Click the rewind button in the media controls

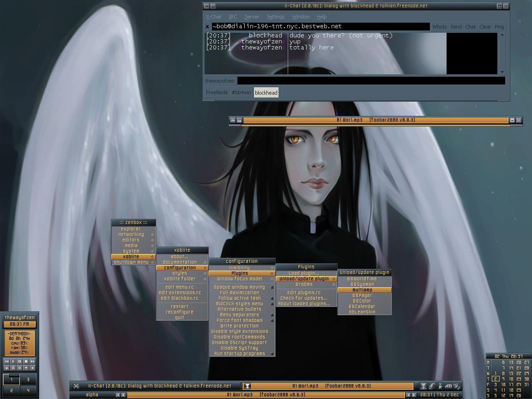pyautogui.click(x=6, y=361)
